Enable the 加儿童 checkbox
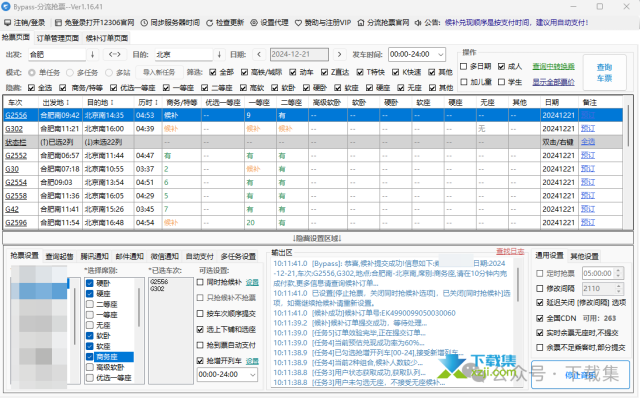Image resolution: width=640 pixels, height=399 pixels. (x=463, y=82)
